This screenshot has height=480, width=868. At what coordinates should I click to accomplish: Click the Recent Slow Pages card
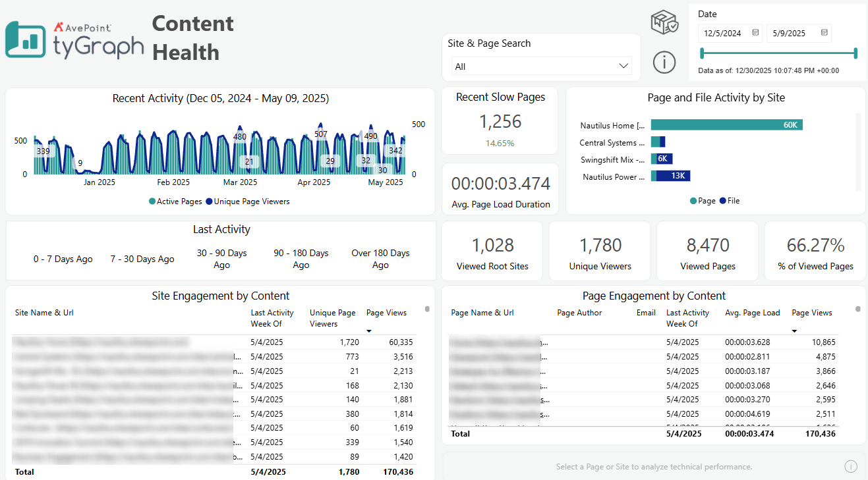499,120
